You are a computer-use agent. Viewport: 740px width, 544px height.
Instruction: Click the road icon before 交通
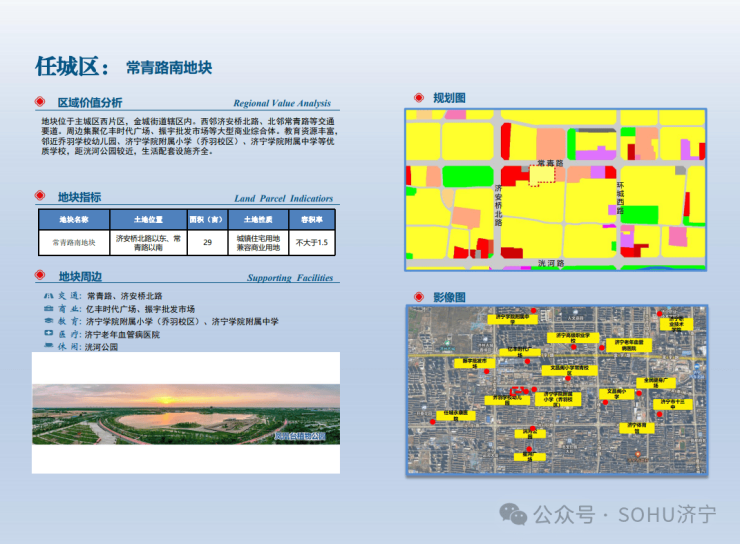[49, 296]
